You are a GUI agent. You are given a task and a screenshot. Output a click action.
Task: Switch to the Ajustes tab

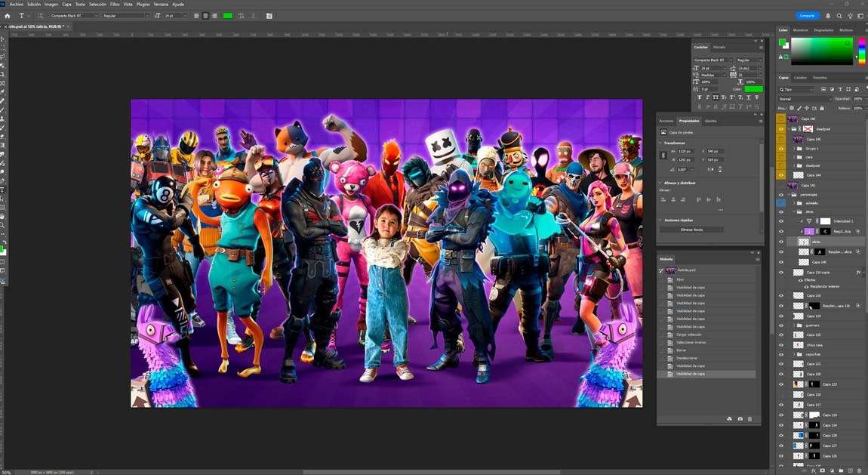(710, 121)
